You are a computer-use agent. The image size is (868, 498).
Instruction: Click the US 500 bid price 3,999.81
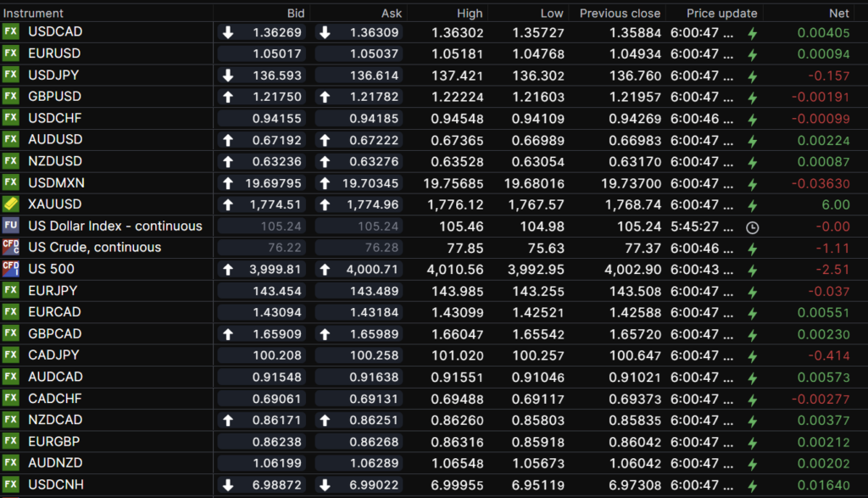click(276, 270)
